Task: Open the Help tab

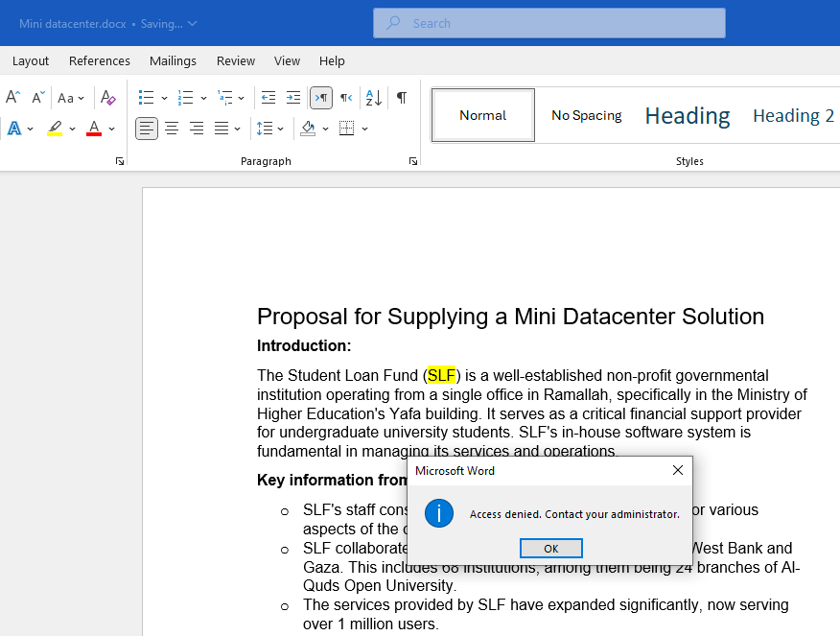Action: (332, 61)
